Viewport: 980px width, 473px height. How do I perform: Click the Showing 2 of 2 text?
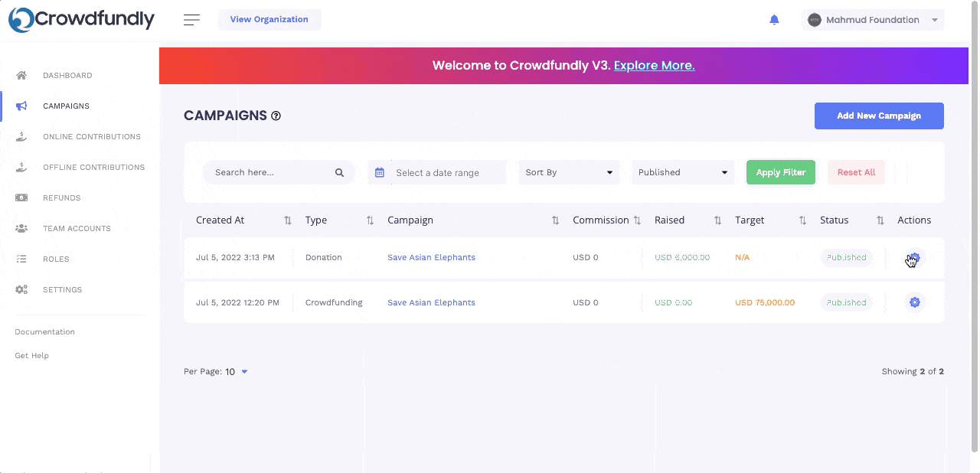(x=913, y=371)
